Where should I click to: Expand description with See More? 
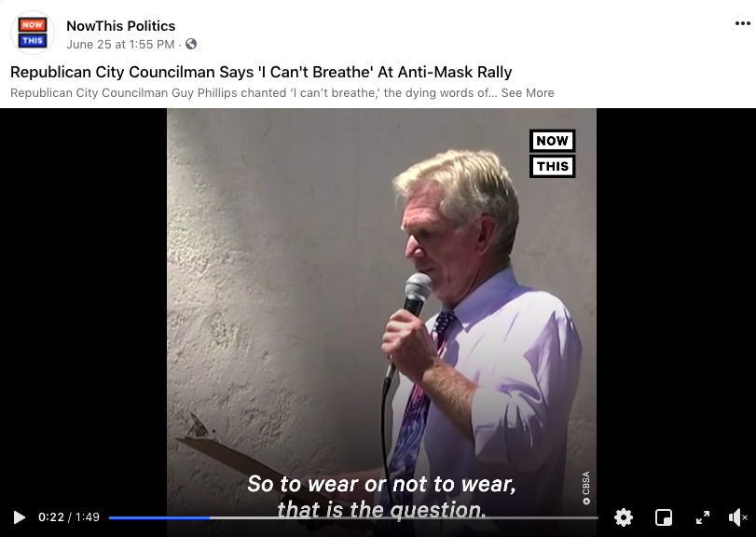pos(528,92)
